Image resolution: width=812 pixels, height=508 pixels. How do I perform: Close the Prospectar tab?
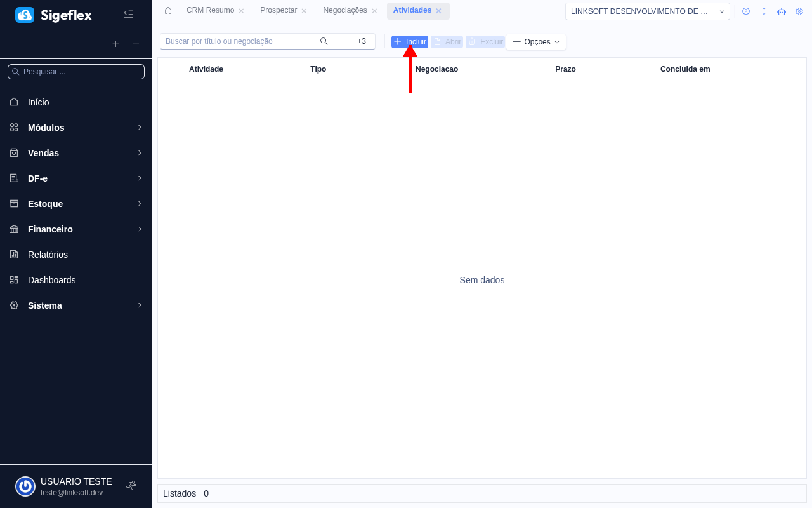pos(304,10)
